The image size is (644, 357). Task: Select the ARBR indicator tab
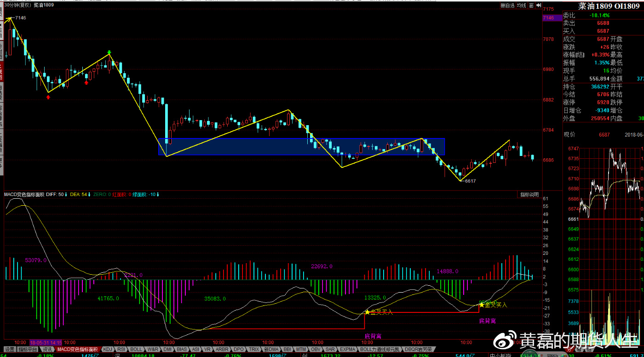[222, 349]
